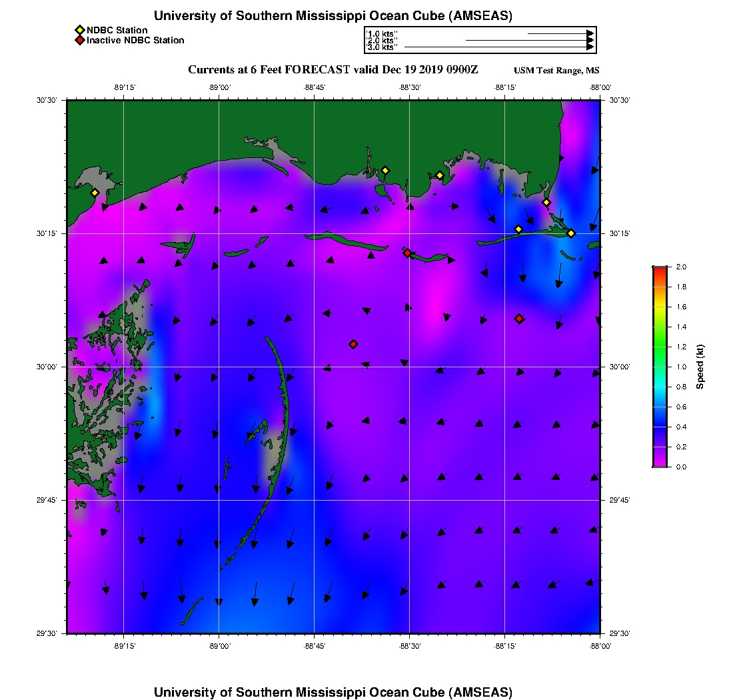
Task: Click red station marker on the -88°30' gridline
Action: [x=407, y=253]
